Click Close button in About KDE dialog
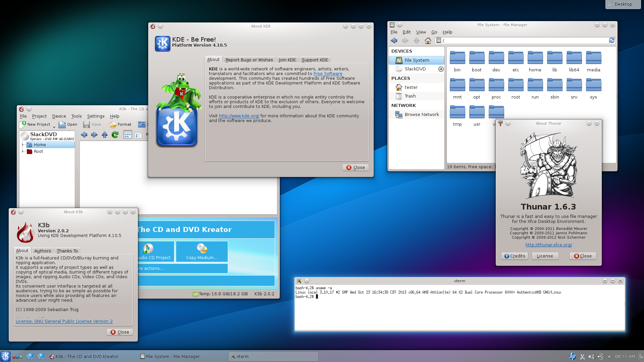This screenshot has width=644, height=362. (356, 168)
